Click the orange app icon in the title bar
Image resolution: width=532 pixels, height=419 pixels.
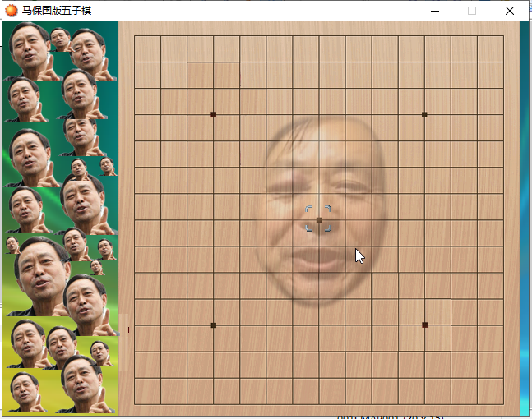(x=12, y=11)
